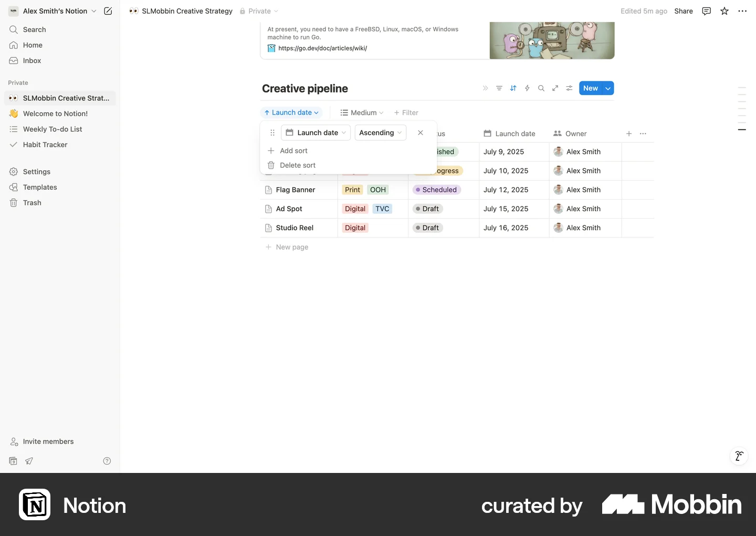Create a new page with compose icon
Image resolution: width=756 pixels, height=536 pixels.
click(x=108, y=11)
